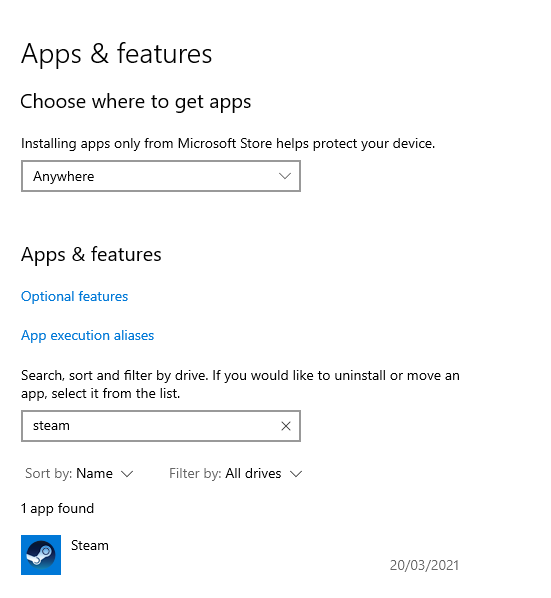Screen dimensions: 551x598
Task: Click the large Apps & features page title
Action: click(116, 54)
